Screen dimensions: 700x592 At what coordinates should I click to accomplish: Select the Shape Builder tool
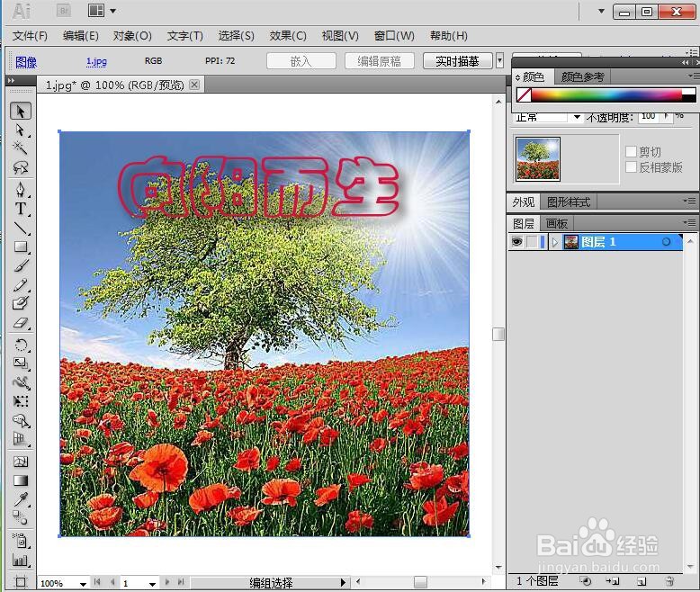tap(21, 420)
